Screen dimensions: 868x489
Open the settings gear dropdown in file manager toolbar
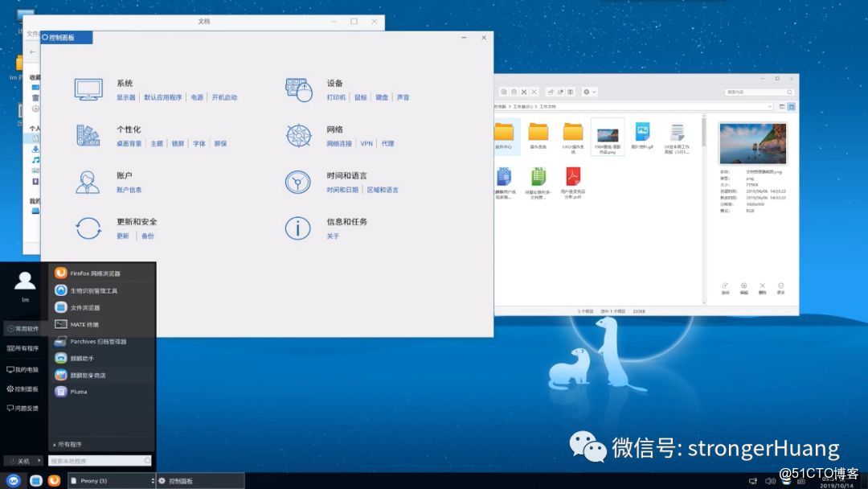tap(589, 92)
